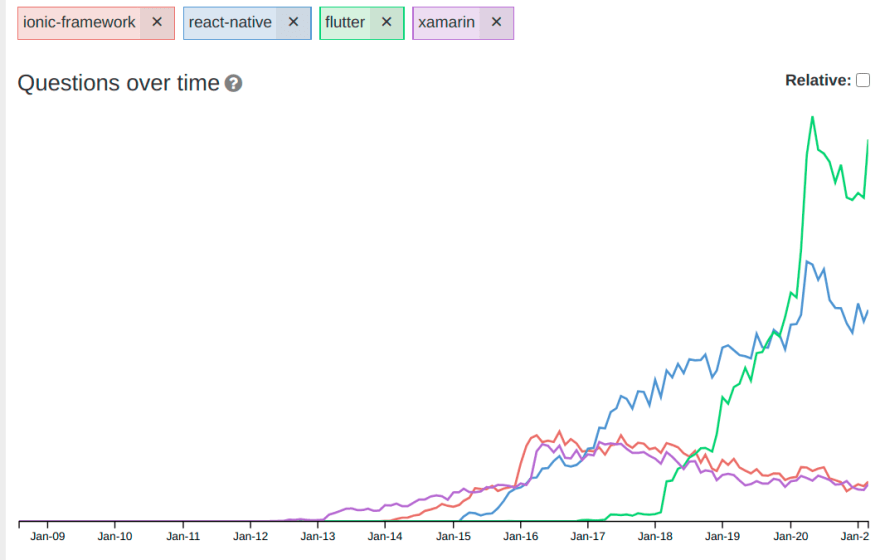Viewport: 880px width, 560px height.
Task: Select the react-native tag label
Action: pyautogui.click(x=230, y=22)
